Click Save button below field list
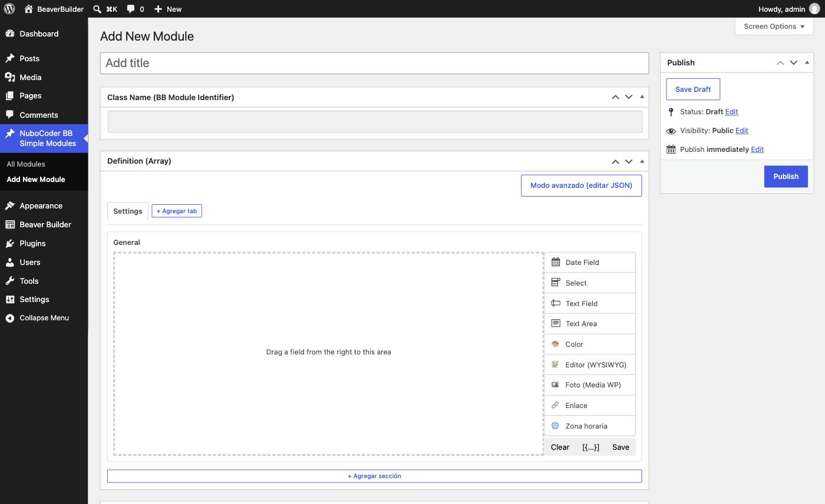Image resolution: width=825 pixels, height=504 pixels. point(621,447)
